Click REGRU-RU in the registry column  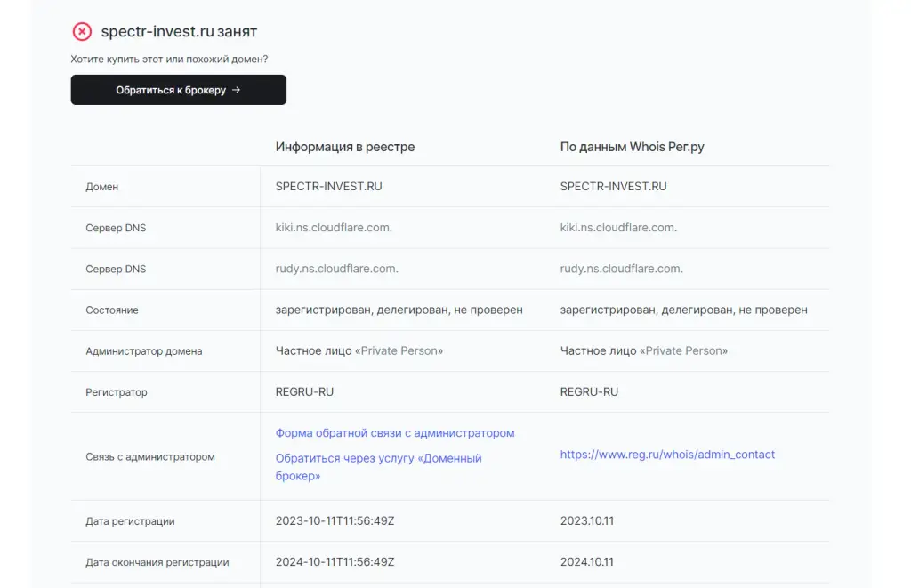(x=304, y=392)
